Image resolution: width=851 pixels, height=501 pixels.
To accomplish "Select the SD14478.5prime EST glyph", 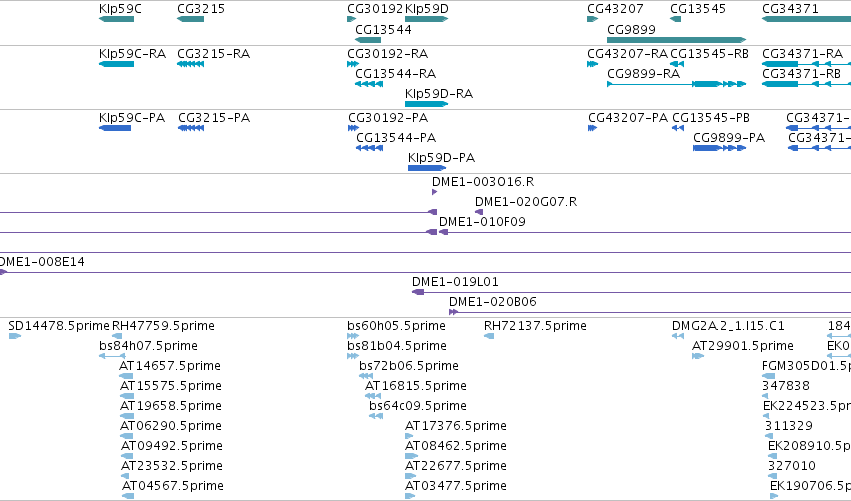I will click(x=15, y=336).
